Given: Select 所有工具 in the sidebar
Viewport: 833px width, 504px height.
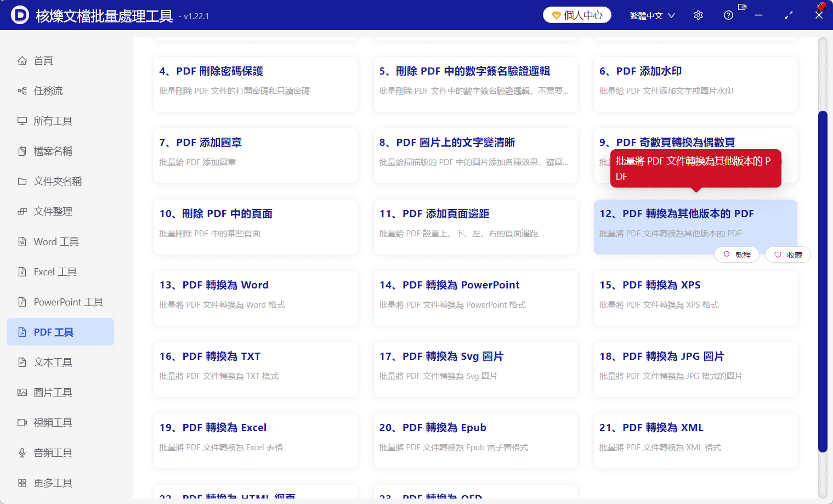Looking at the screenshot, I should (x=60, y=121).
